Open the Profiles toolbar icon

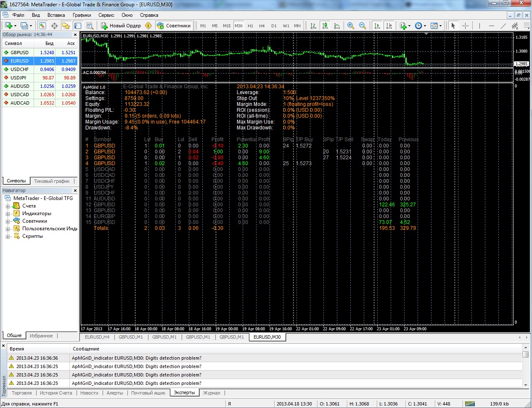pyautogui.click(x=24, y=26)
